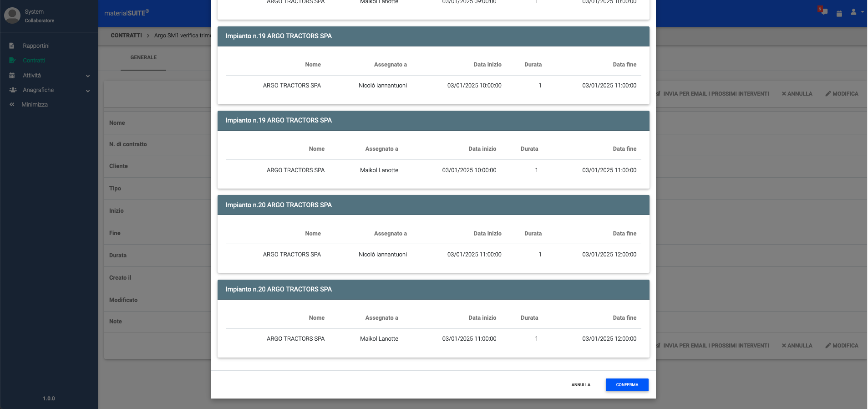Image resolution: width=868 pixels, height=409 pixels.
Task: Click version number 1.0.0 in the sidebar
Action: 49,399
